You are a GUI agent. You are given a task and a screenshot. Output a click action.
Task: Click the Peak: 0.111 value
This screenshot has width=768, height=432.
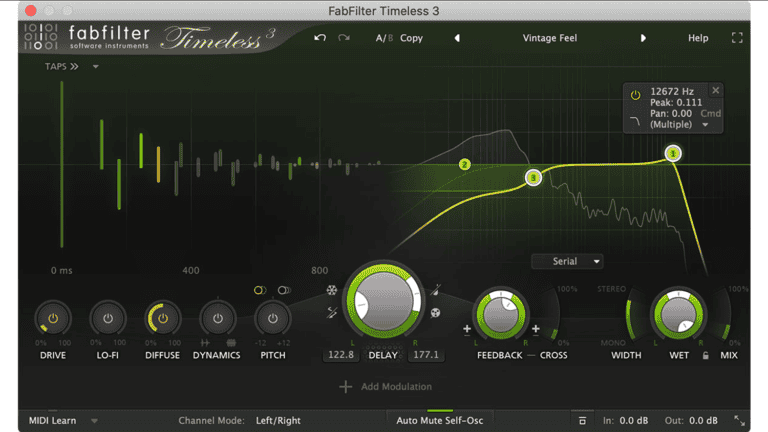[x=676, y=102]
